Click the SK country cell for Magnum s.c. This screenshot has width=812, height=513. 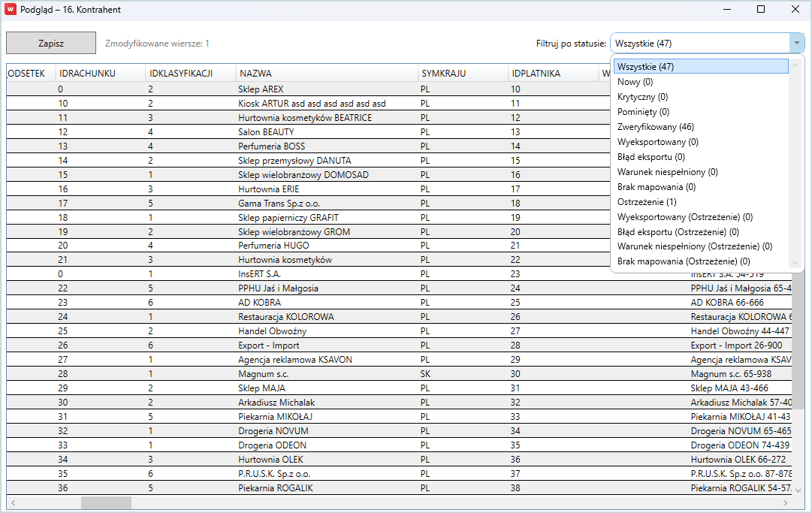(x=425, y=374)
